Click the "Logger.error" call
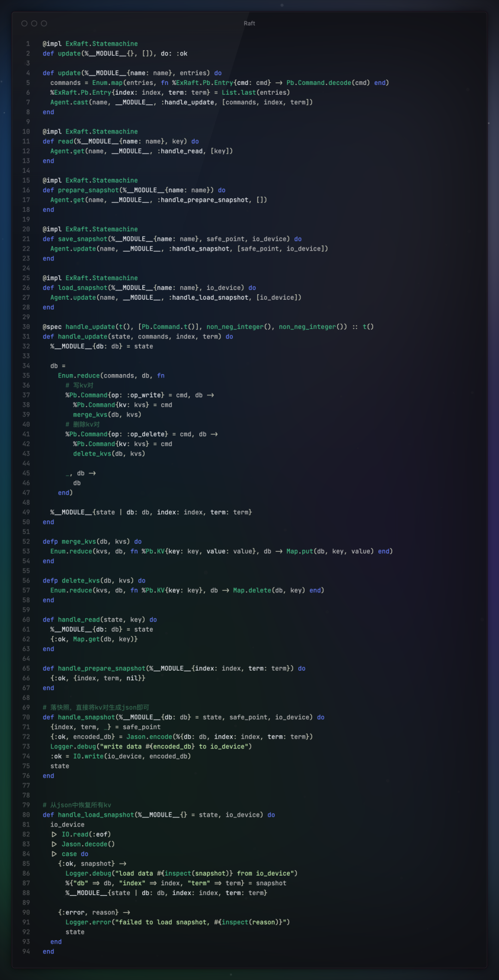 click(x=88, y=922)
